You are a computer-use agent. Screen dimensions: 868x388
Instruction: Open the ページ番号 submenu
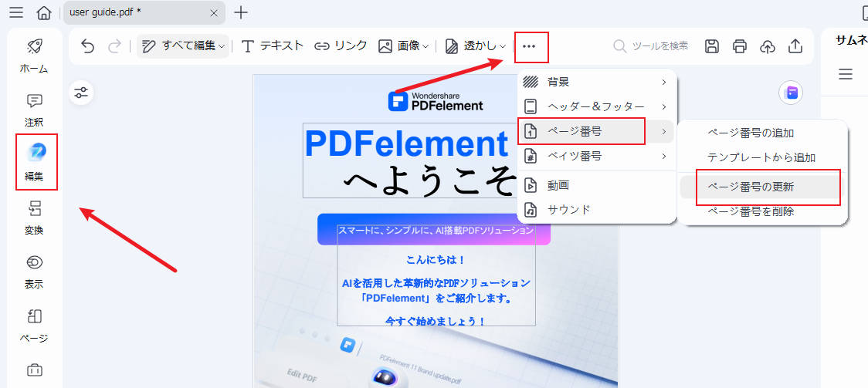(595, 132)
